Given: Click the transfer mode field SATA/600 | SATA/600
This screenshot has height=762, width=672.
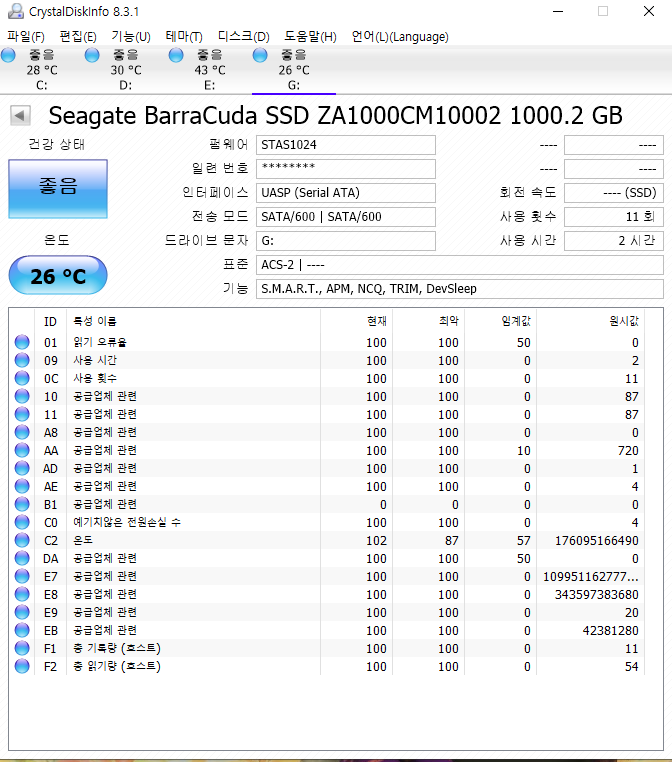Looking at the screenshot, I should [x=345, y=217].
